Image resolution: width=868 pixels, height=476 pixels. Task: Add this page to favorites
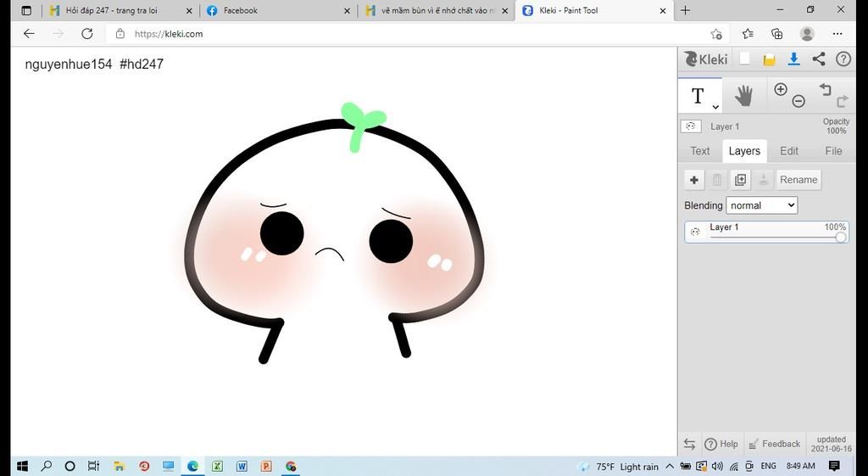716,34
